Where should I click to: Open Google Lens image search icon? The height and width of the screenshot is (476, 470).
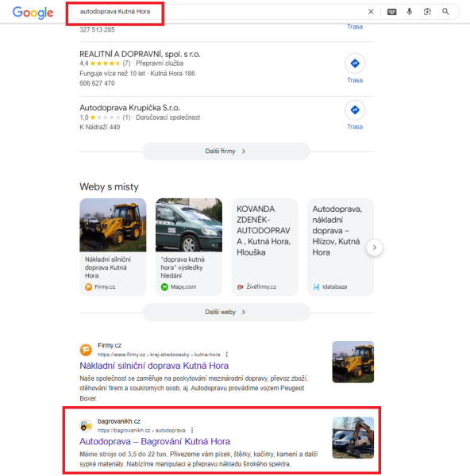point(427,12)
